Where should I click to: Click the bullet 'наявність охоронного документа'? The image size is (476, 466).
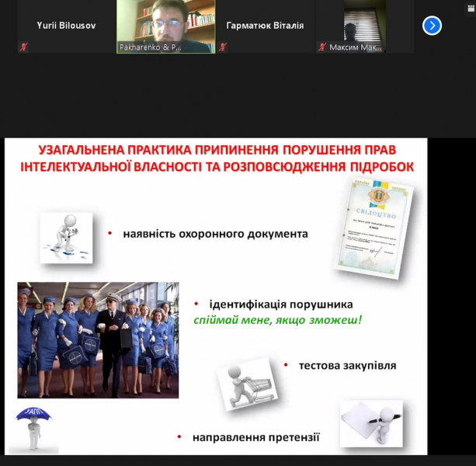point(214,233)
